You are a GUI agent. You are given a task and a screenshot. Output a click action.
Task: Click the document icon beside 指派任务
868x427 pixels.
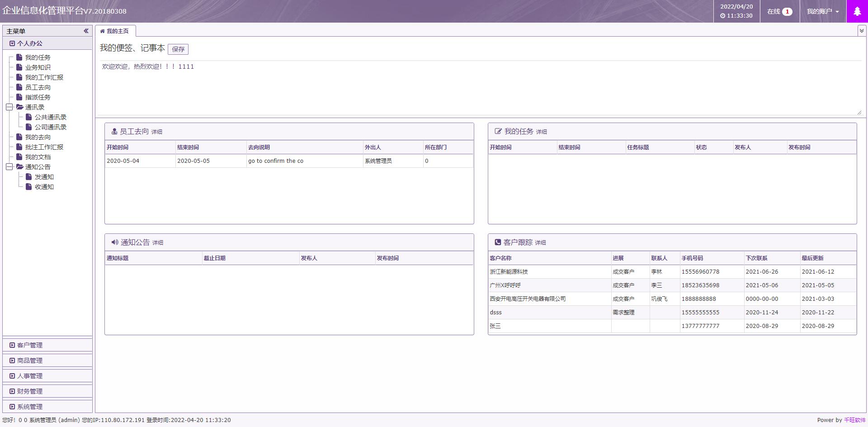[x=19, y=97]
